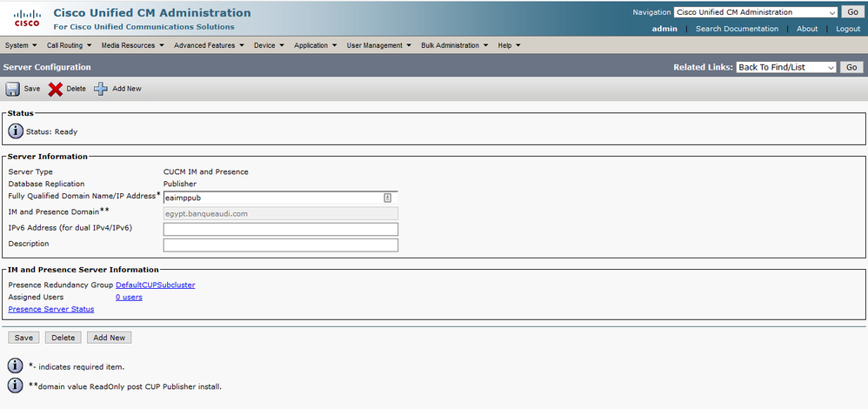Click the Status: Ready text

pos(51,132)
